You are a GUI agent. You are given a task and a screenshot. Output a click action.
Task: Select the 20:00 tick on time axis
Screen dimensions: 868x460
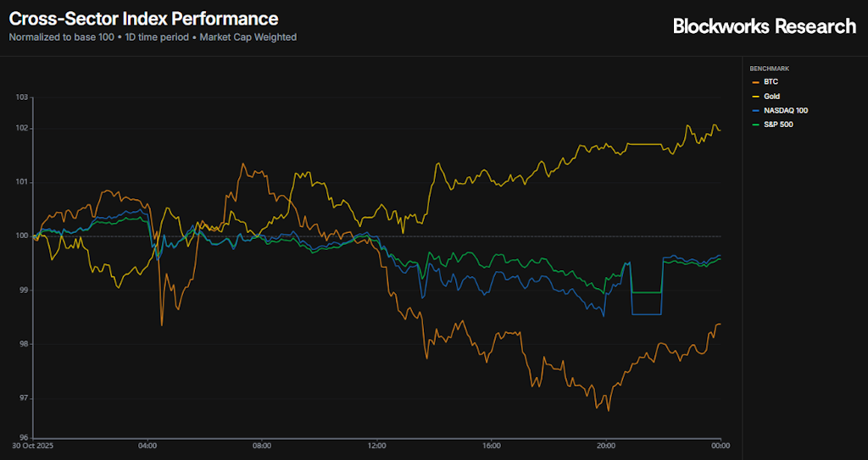coord(606,446)
